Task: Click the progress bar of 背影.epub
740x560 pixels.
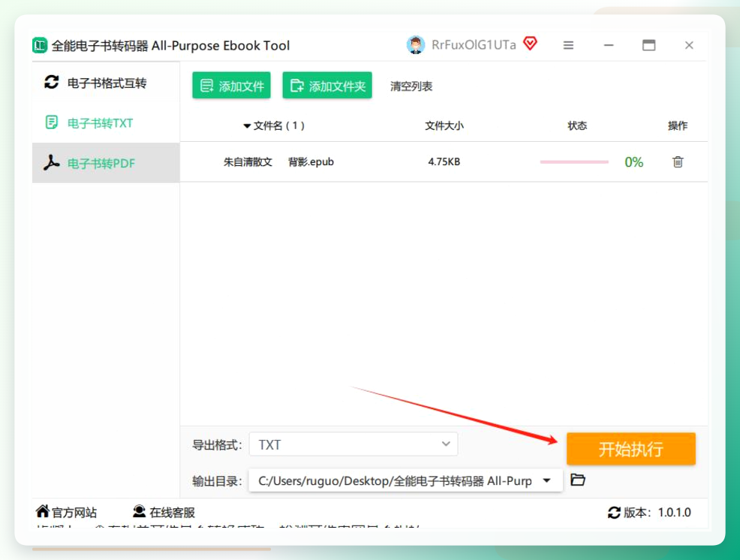Action: point(574,162)
